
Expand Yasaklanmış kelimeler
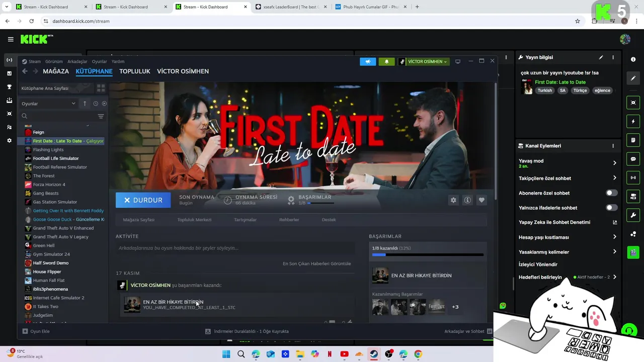tap(614, 252)
